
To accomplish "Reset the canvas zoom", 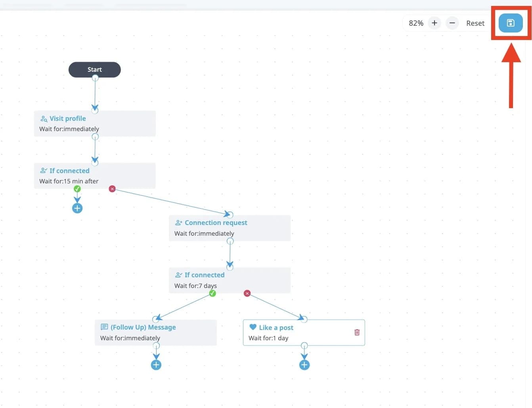I will [x=475, y=23].
